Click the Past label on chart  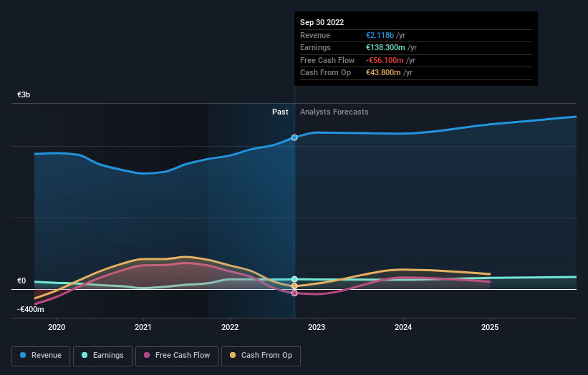tap(280, 112)
